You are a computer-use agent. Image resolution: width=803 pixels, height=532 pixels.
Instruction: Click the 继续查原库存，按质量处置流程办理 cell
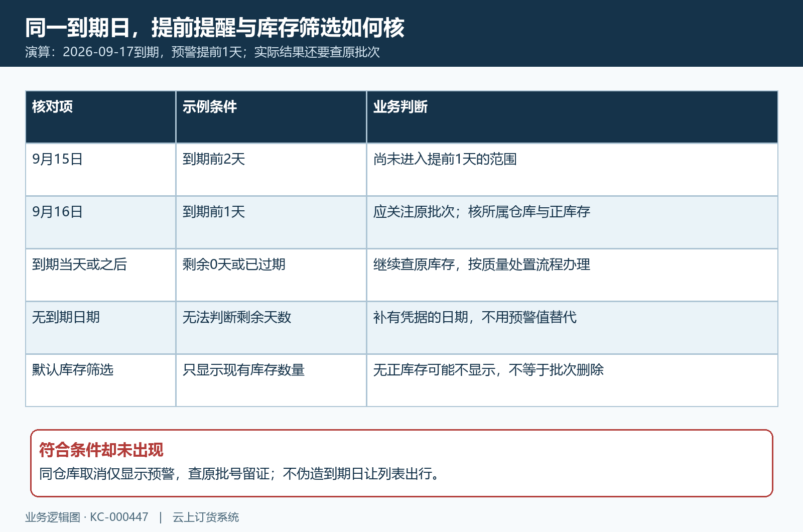pyautogui.click(x=572, y=275)
